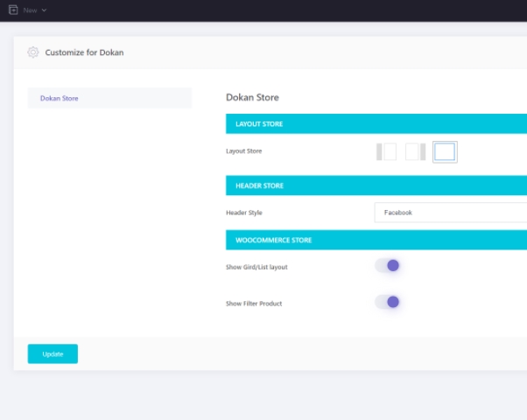
Task: Click the gear icon beside Customize for Dokan
Action: click(x=33, y=52)
